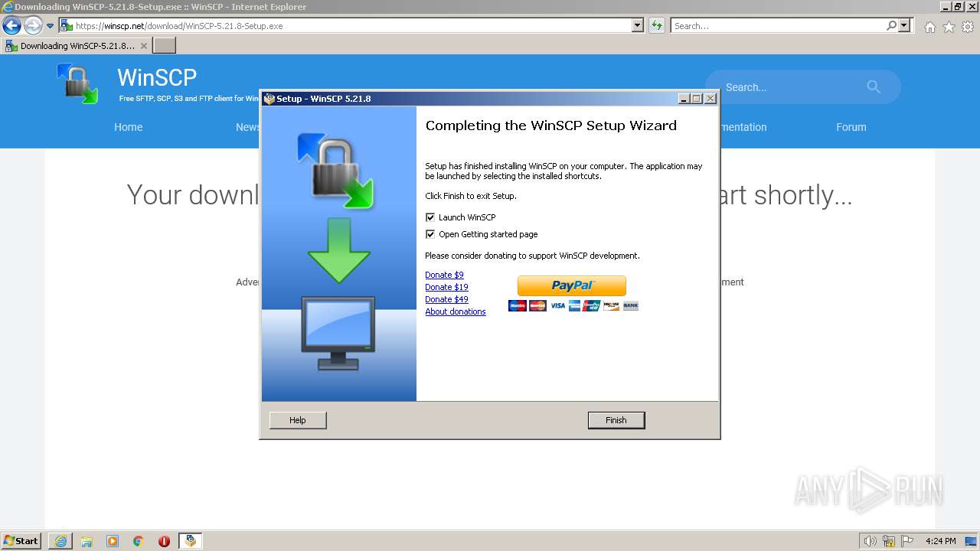The image size is (980, 551).
Task: Open a new browser tab
Action: click(x=165, y=46)
